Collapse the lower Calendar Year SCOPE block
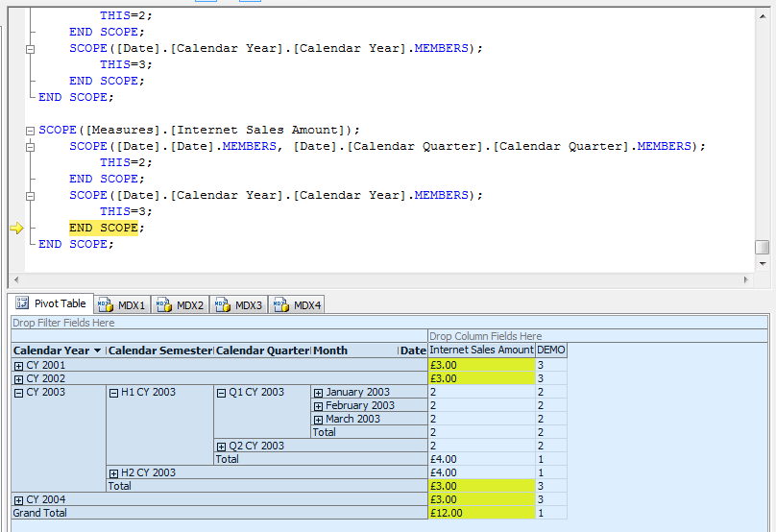Screen dimensions: 776x532 pos(30,196)
